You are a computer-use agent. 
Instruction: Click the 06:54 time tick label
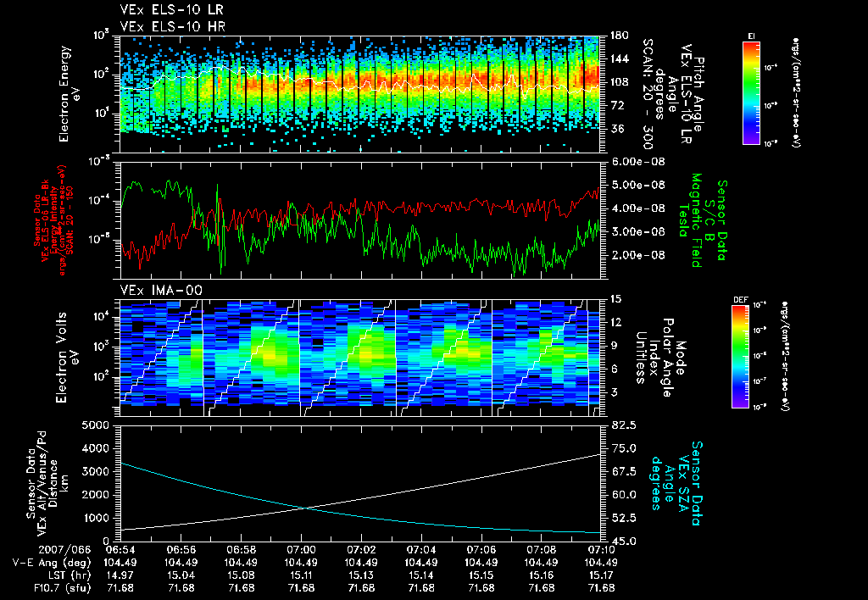(120, 550)
